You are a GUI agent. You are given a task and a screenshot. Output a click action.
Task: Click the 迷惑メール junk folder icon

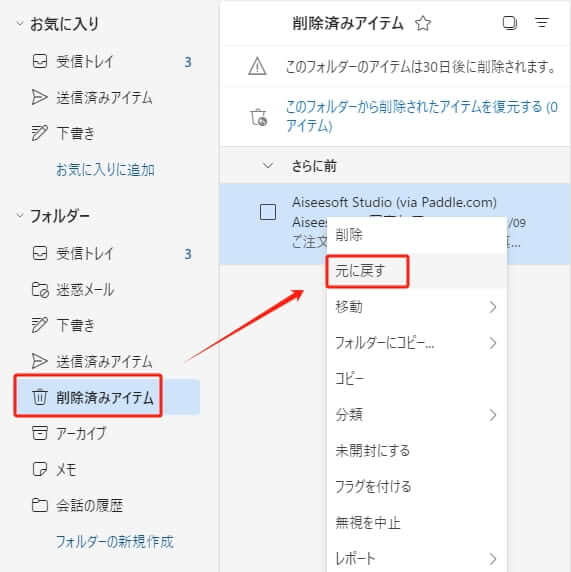click(x=40, y=290)
